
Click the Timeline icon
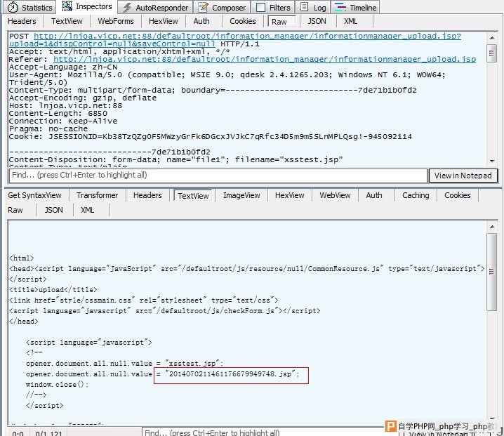340,7
